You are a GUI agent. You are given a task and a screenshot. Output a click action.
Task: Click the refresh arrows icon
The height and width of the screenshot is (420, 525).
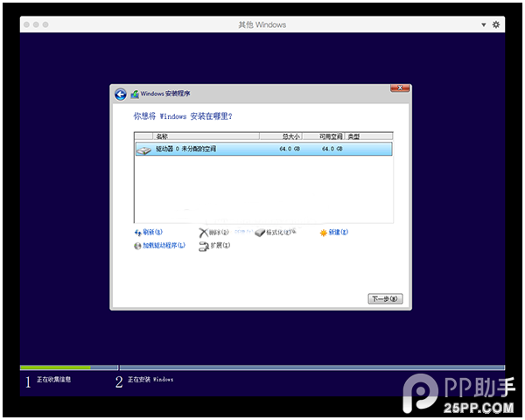(137, 233)
